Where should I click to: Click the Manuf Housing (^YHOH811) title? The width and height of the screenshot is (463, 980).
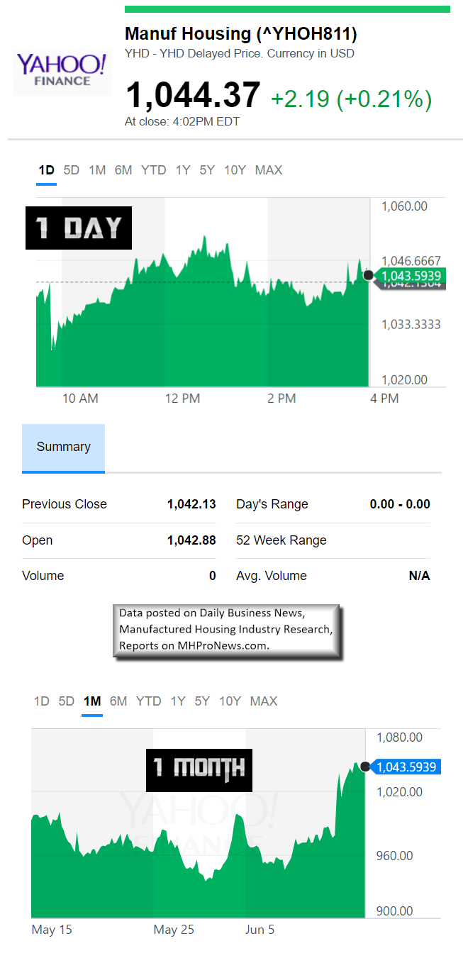click(x=241, y=33)
